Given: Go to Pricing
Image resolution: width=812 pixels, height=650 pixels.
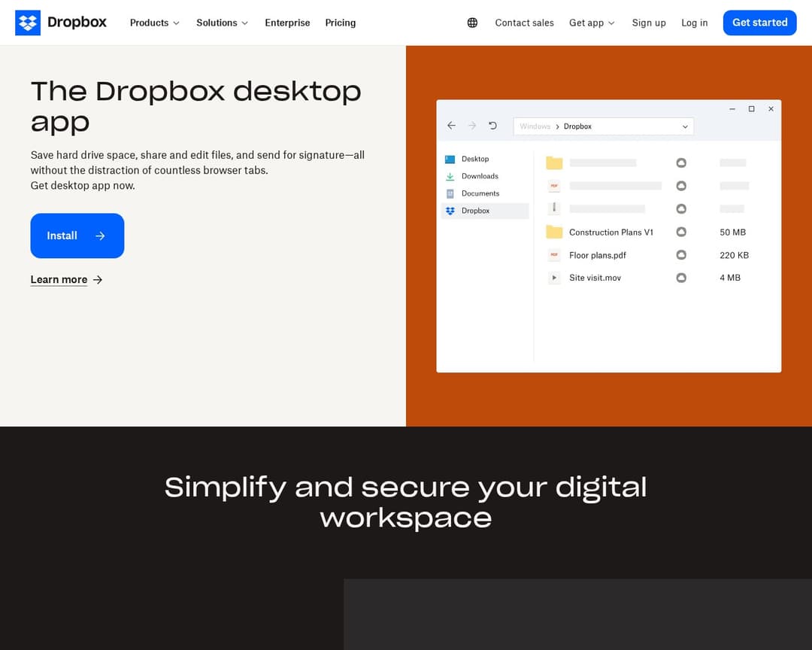Looking at the screenshot, I should (341, 23).
